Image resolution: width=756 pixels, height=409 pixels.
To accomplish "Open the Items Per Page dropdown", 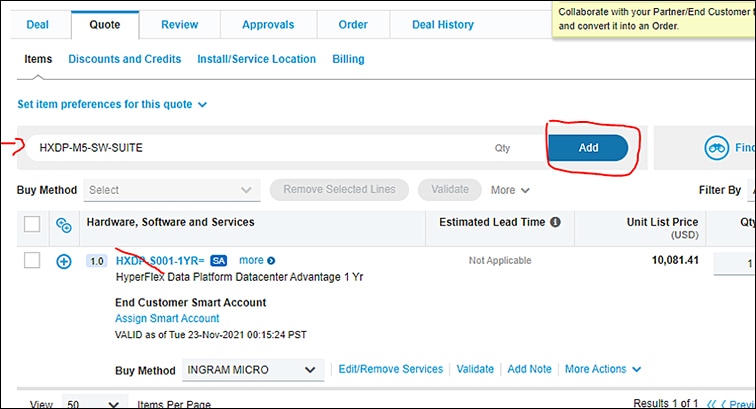I will (x=94, y=404).
